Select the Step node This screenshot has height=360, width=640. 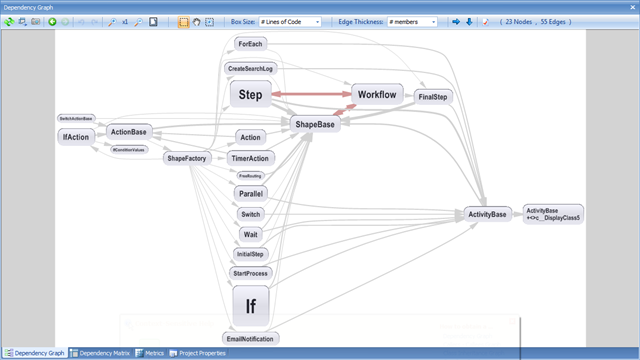(x=250, y=94)
